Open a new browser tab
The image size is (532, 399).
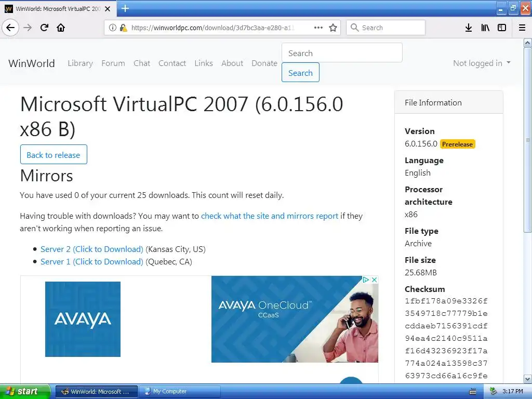tap(125, 8)
